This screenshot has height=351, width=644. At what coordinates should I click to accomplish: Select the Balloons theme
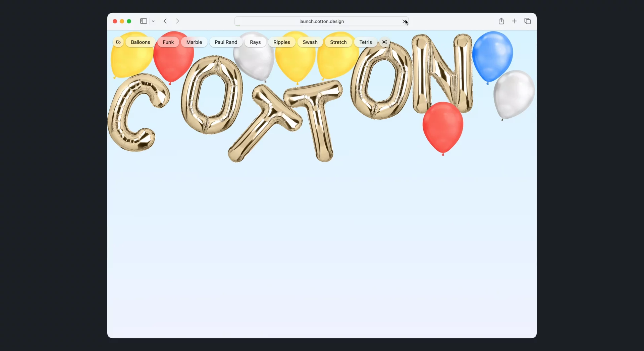click(140, 42)
